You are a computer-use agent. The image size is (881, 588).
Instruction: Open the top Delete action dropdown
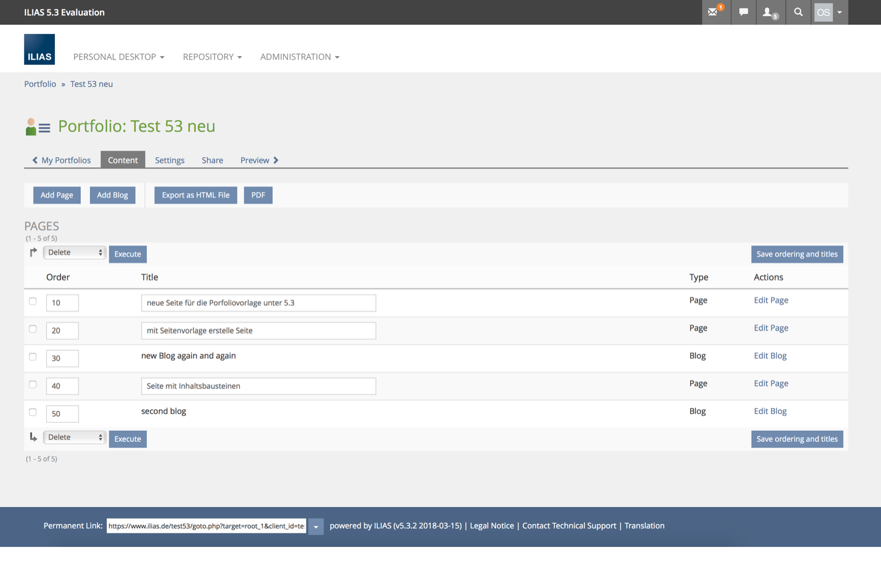[x=75, y=253]
